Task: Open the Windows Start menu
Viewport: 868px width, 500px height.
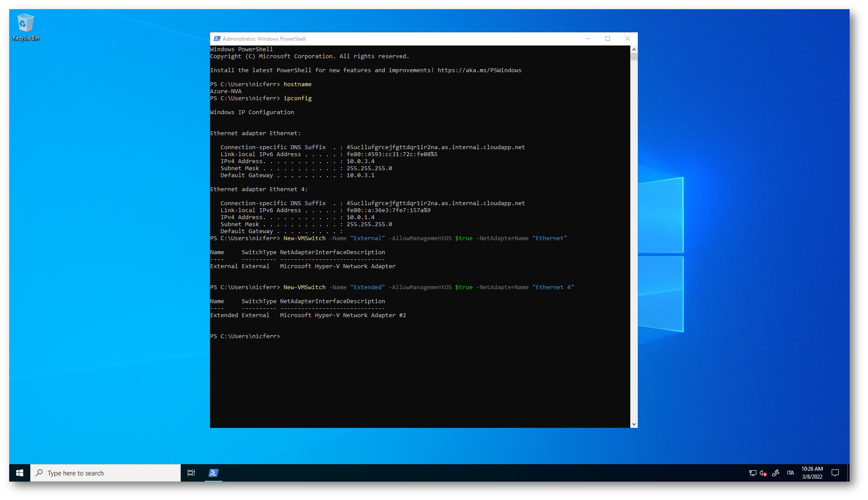Action: click(20, 473)
